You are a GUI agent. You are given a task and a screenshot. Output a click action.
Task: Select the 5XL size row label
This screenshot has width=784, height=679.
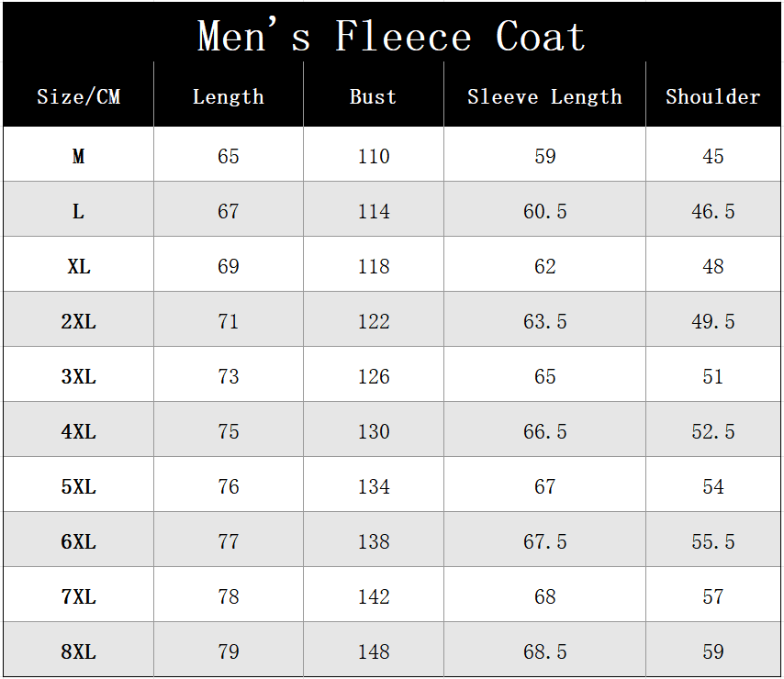click(78, 487)
